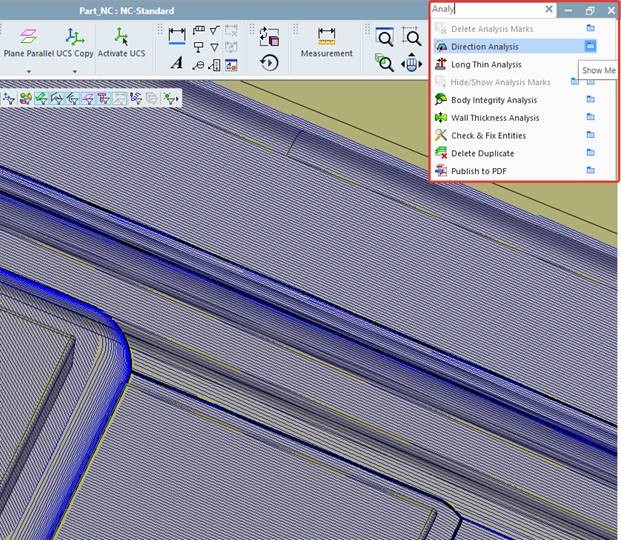Viewport: 621px width, 540px height.
Task: Click the radial dimension icon beside italic A
Action: tap(198, 65)
